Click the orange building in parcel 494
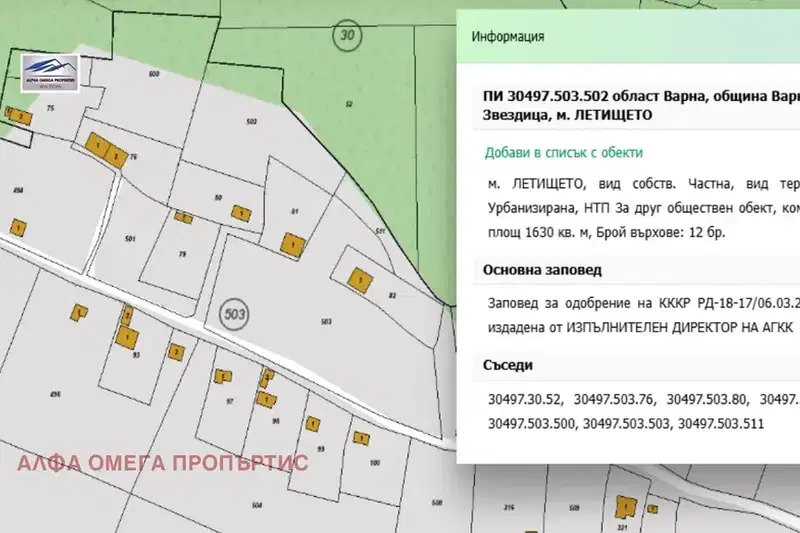 click(x=18, y=228)
